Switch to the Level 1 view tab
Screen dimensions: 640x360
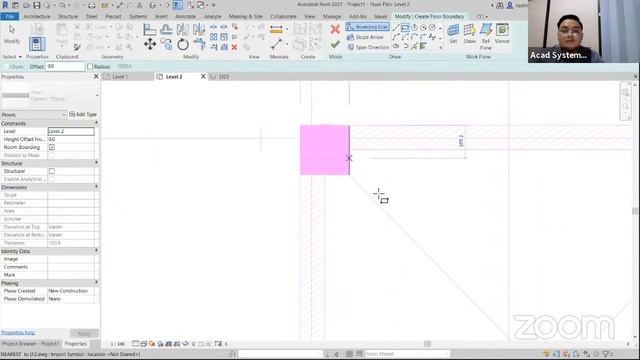pyautogui.click(x=120, y=77)
